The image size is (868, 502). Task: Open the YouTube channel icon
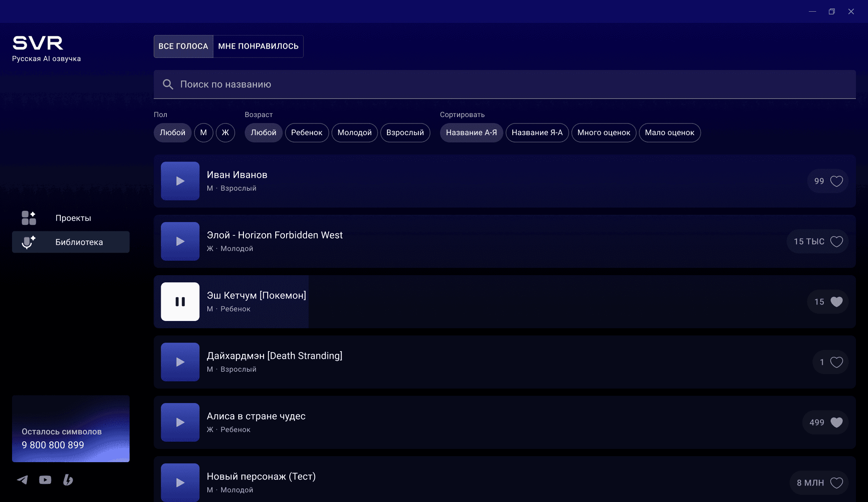pyautogui.click(x=45, y=479)
